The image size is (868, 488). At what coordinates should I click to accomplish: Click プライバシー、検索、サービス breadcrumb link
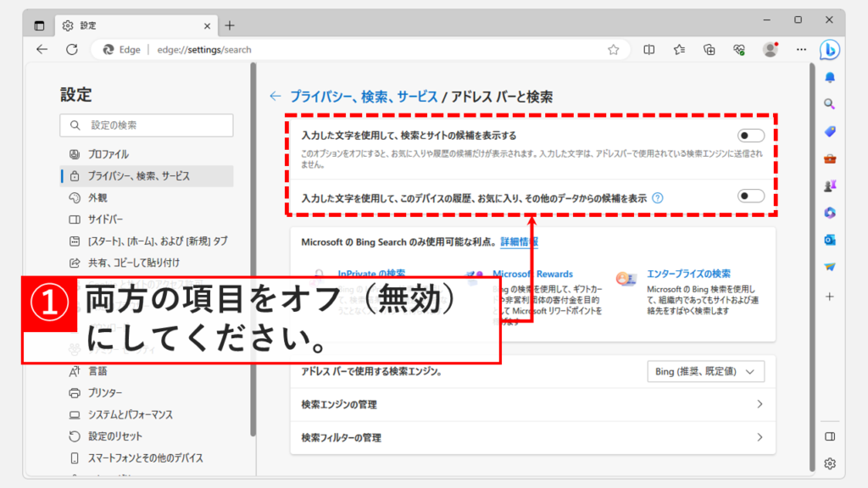click(364, 97)
